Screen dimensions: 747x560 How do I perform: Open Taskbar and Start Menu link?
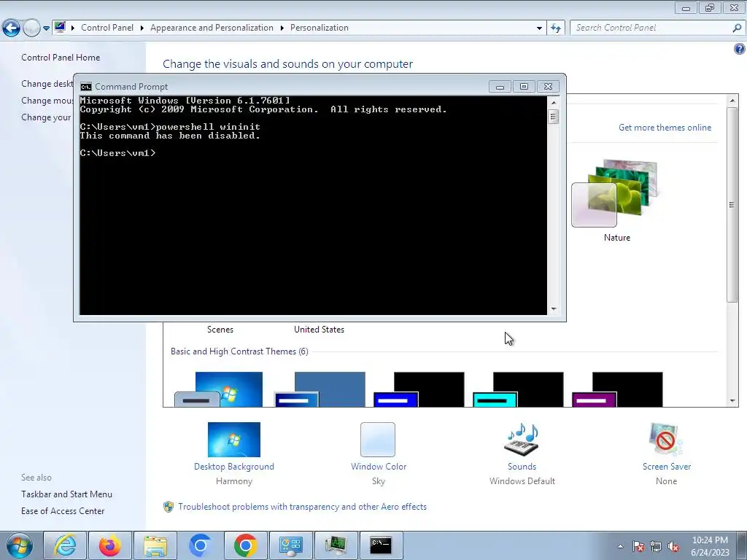(66, 494)
